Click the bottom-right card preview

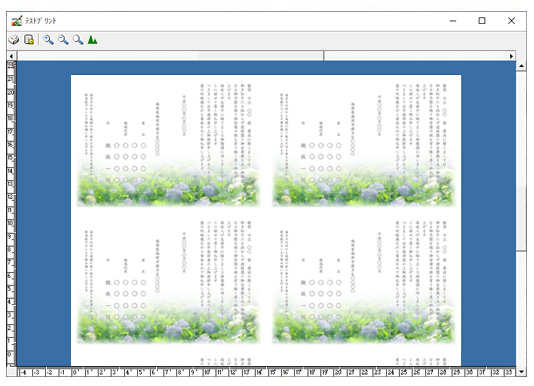(364, 281)
